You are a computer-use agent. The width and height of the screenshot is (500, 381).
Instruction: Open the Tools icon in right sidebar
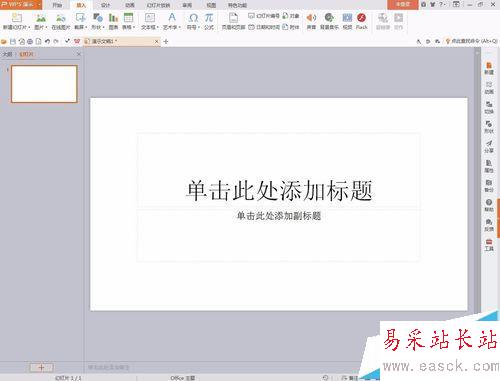tap(489, 245)
